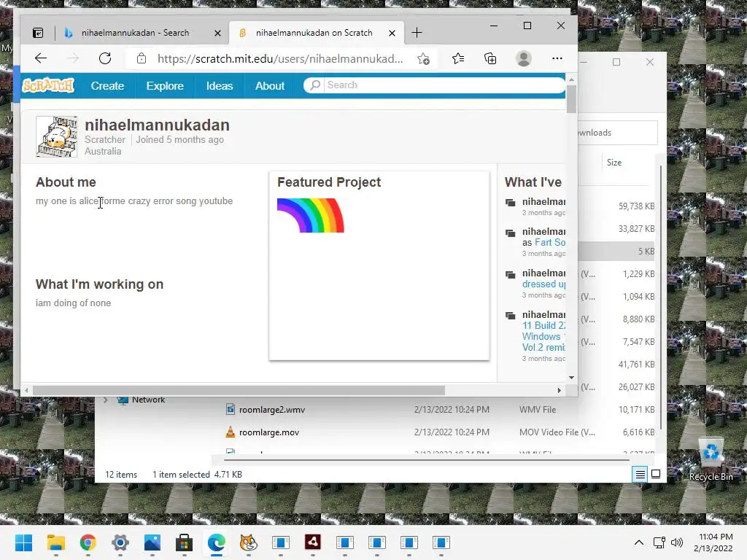The image size is (747, 560).
Task: Open Ideas in Scratch navigation
Action: tap(220, 86)
